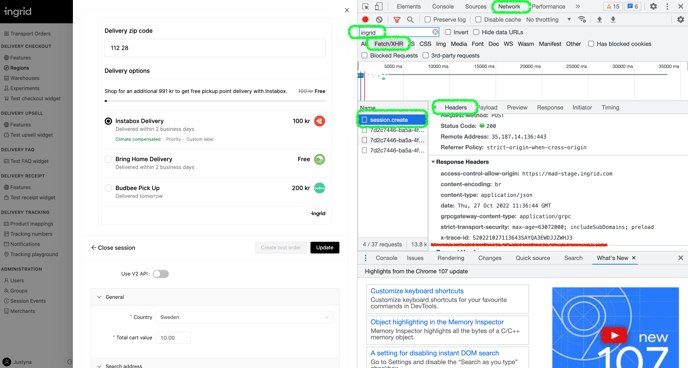The height and width of the screenshot is (368, 688).
Task: Clear the network log
Action: point(379,20)
